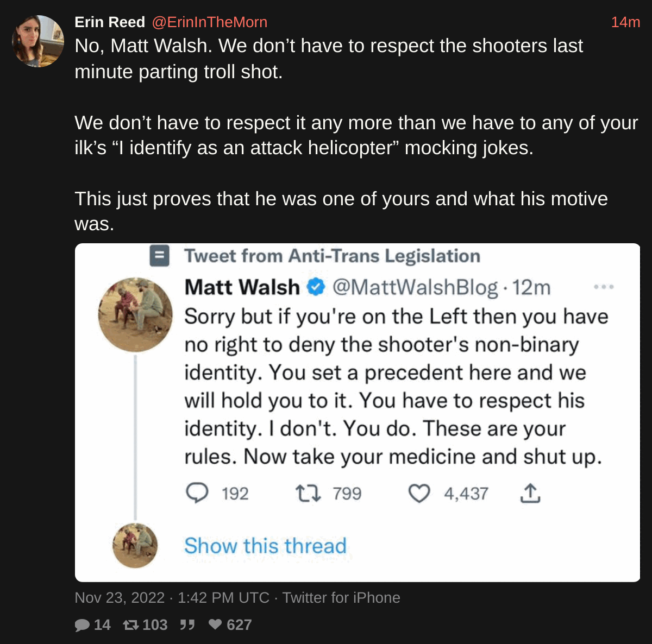Click Matt Walsh's large profile picture
Screen dimensions: 652x644
click(135, 314)
